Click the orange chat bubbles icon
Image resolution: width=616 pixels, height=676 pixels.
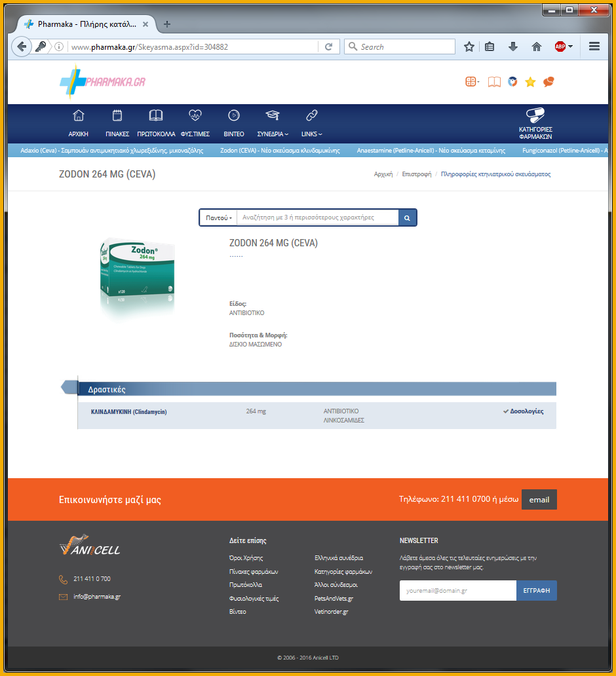549,82
